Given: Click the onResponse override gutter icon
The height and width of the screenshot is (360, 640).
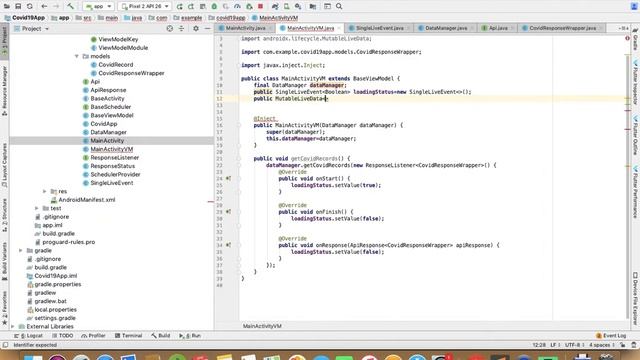Looking at the screenshot, I should tap(229, 245).
